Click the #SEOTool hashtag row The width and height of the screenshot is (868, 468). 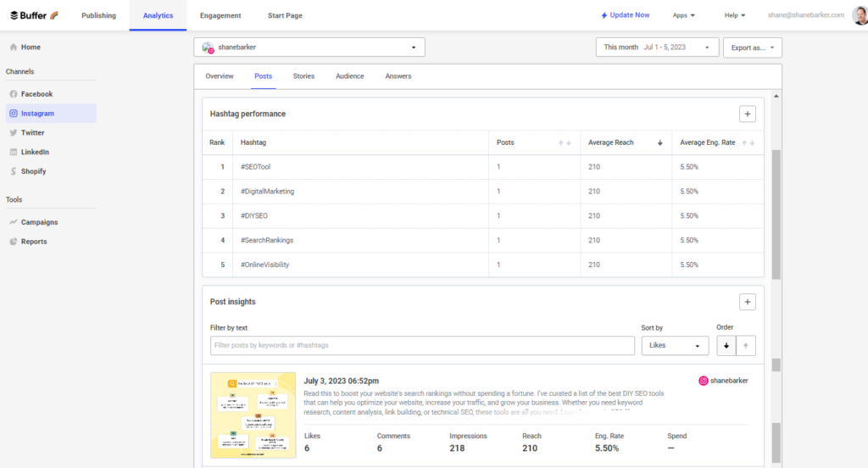click(482, 167)
